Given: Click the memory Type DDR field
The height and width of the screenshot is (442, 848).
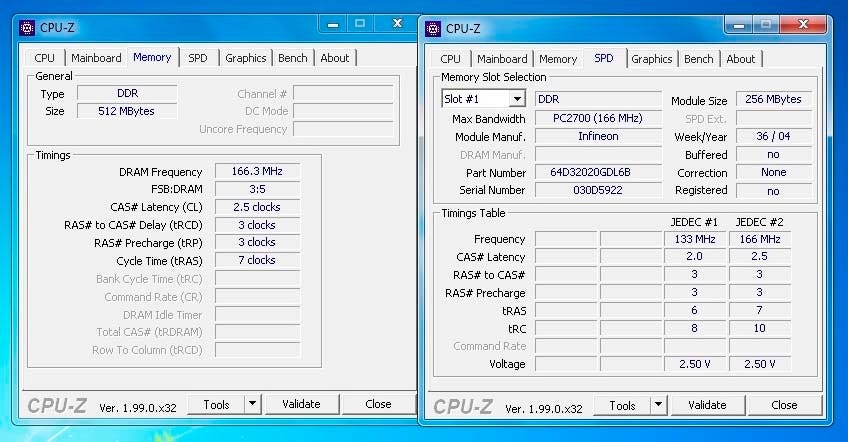Looking at the screenshot, I should tap(127, 93).
